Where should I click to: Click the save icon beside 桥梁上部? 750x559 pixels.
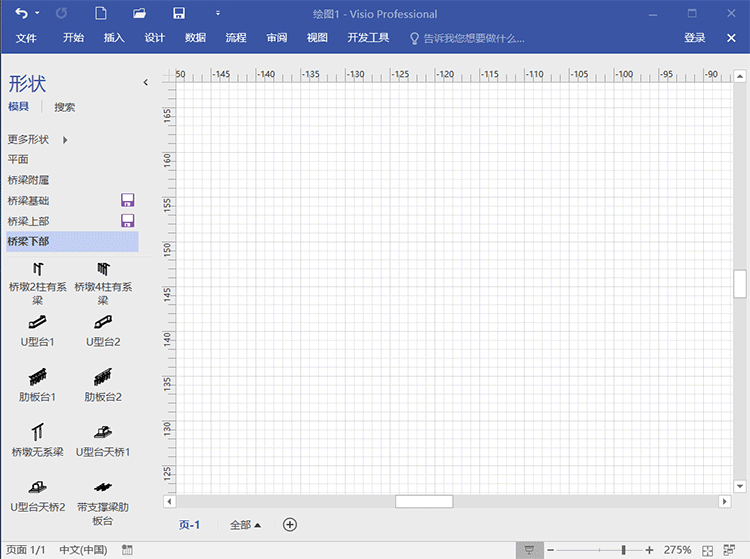click(x=127, y=220)
